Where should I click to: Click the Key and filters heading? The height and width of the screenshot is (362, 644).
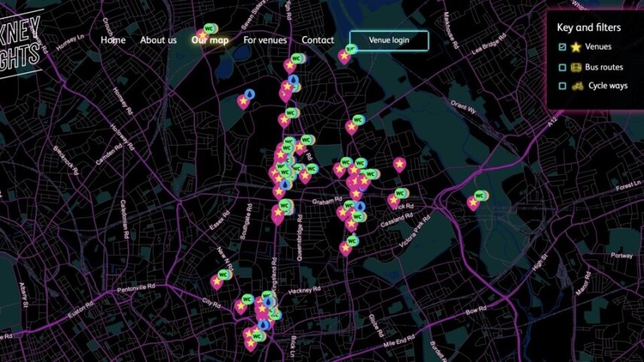(588, 28)
